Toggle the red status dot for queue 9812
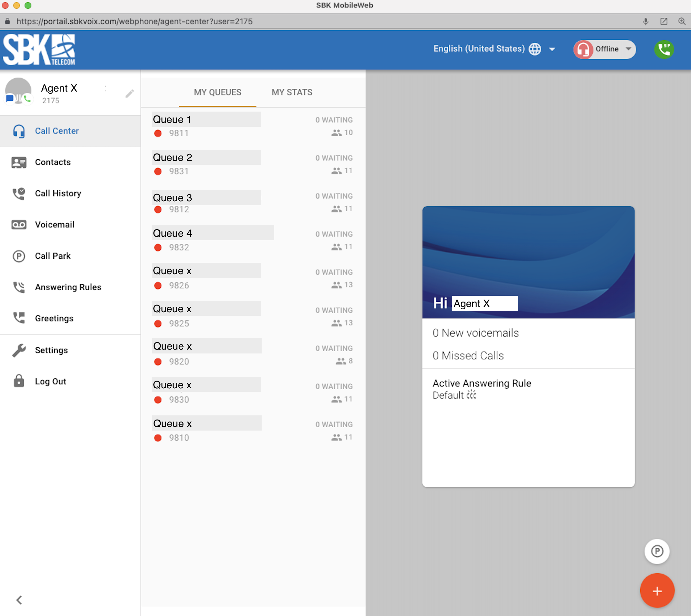The width and height of the screenshot is (691, 616). pyautogui.click(x=158, y=210)
